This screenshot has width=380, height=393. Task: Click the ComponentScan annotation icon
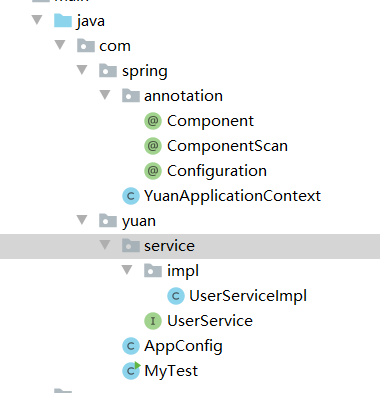(x=153, y=146)
